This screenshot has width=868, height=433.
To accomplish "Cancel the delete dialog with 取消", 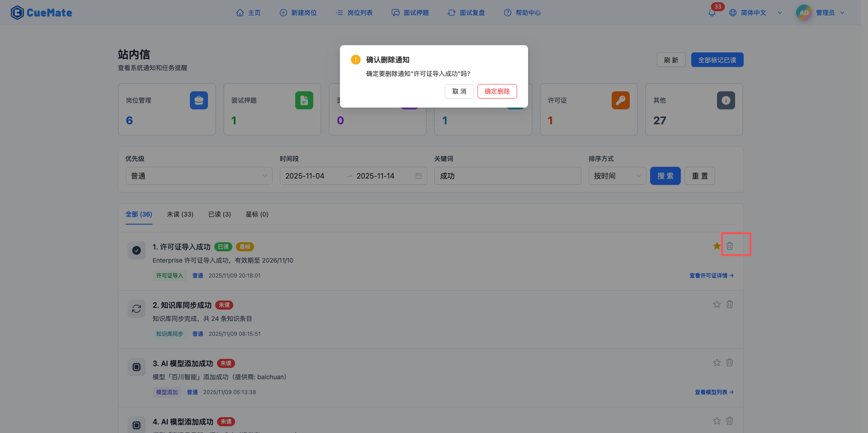I will 459,91.
